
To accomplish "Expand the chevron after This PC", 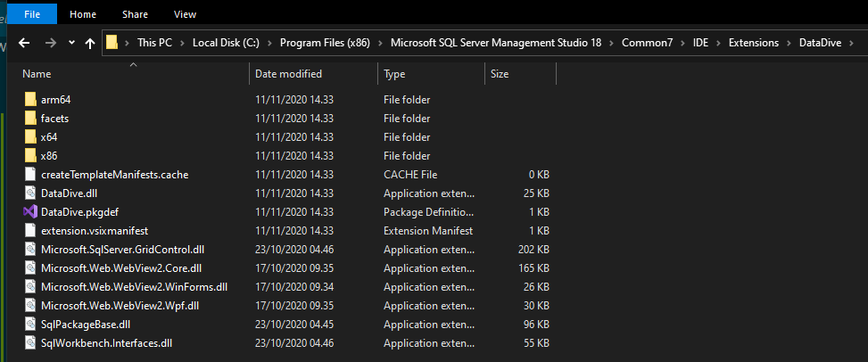I will [x=183, y=43].
